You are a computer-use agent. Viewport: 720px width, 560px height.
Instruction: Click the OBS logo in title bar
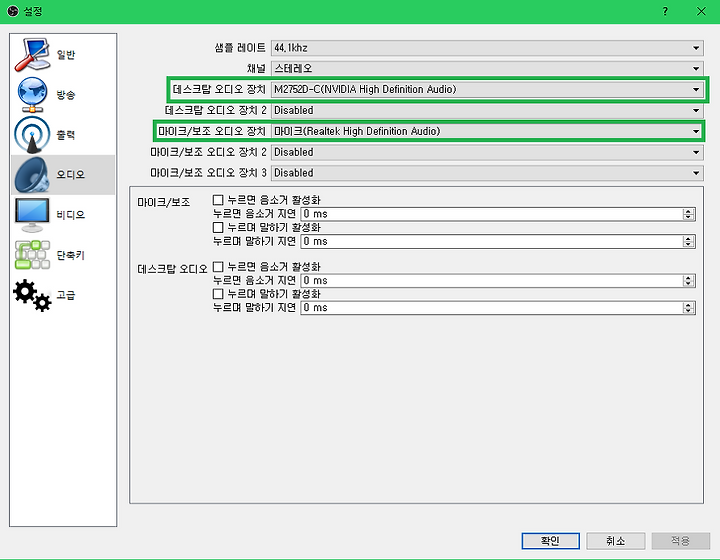pos(13,11)
